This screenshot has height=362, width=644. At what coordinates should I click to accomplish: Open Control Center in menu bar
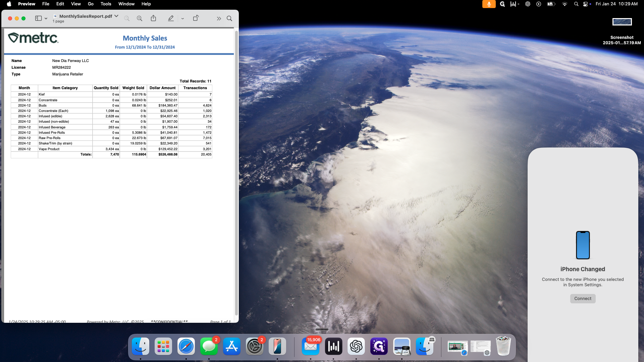tap(586, 4)
